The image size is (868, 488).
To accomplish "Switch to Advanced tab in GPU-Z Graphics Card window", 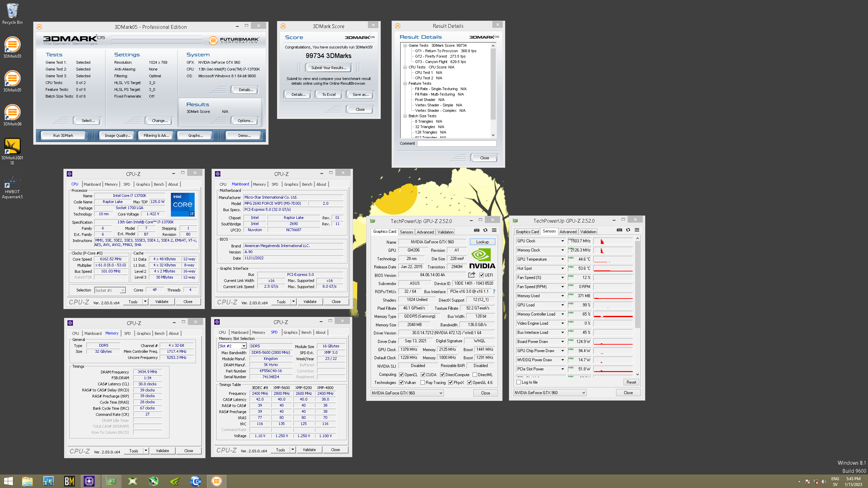I will [425, 232].
